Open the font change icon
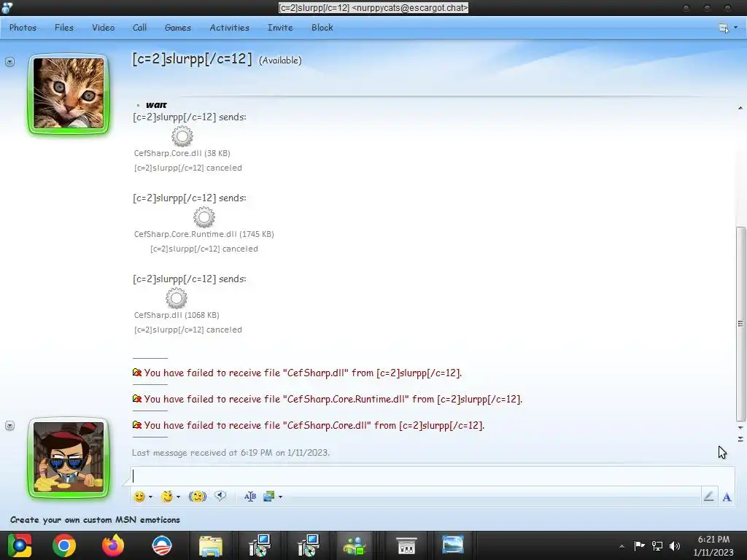The image size is (747, 560). 250,497
